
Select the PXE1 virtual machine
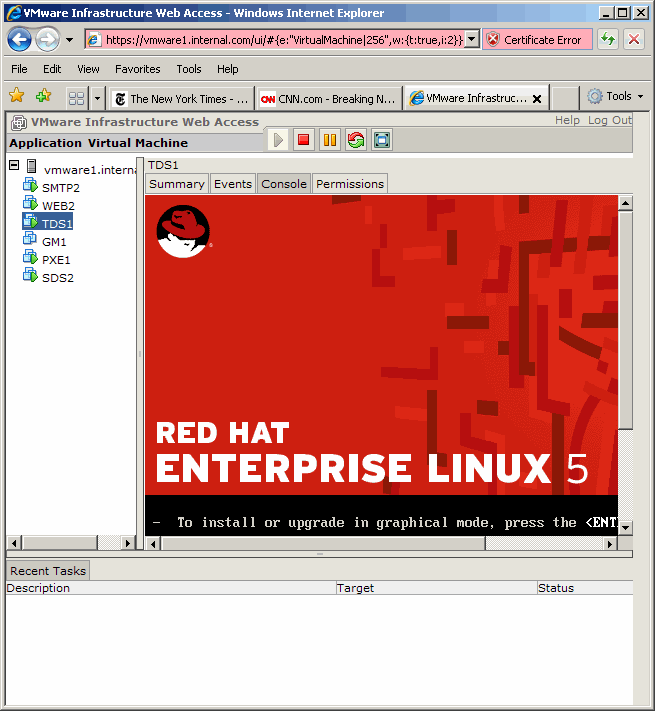click(56, 259)
